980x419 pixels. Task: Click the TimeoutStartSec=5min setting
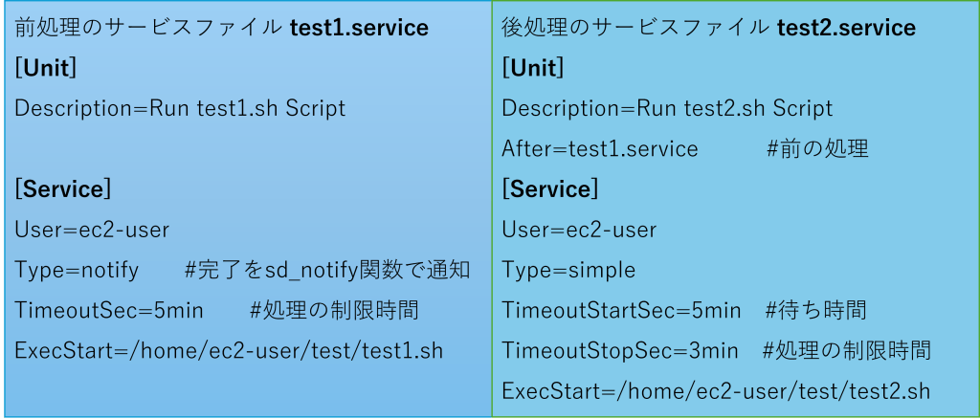tap(621, 311)
